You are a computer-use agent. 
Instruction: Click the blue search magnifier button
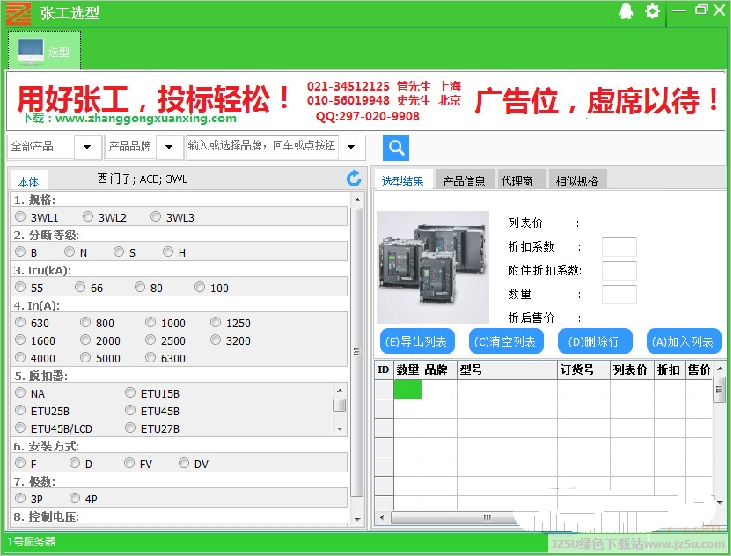[x=396, y=148]
